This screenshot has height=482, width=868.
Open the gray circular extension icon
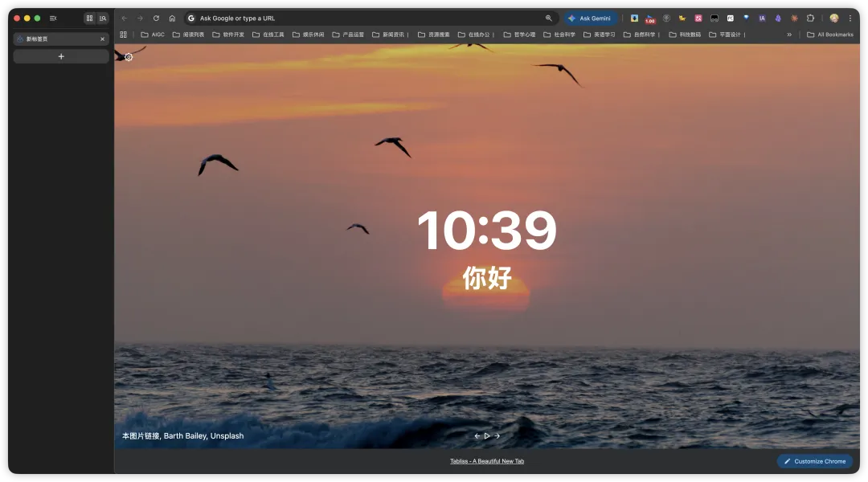click(666, 18)
